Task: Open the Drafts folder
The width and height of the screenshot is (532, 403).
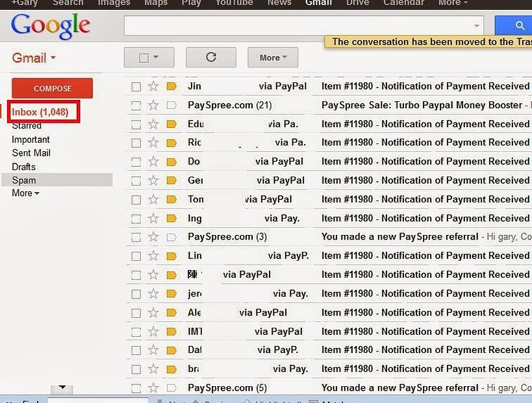Action: click(x=24, y=167)
